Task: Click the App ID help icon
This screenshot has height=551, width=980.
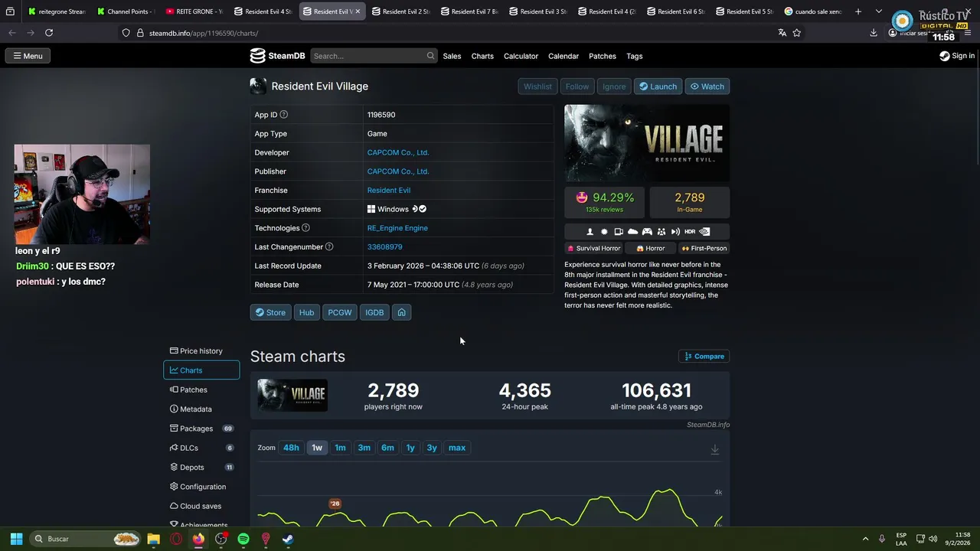Action: (x=283, y=115)
